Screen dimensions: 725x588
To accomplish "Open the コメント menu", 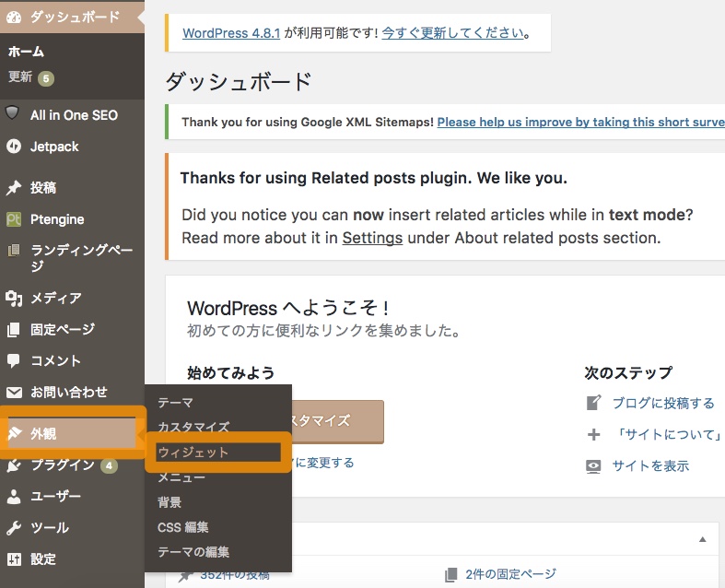I will [72, 361].
